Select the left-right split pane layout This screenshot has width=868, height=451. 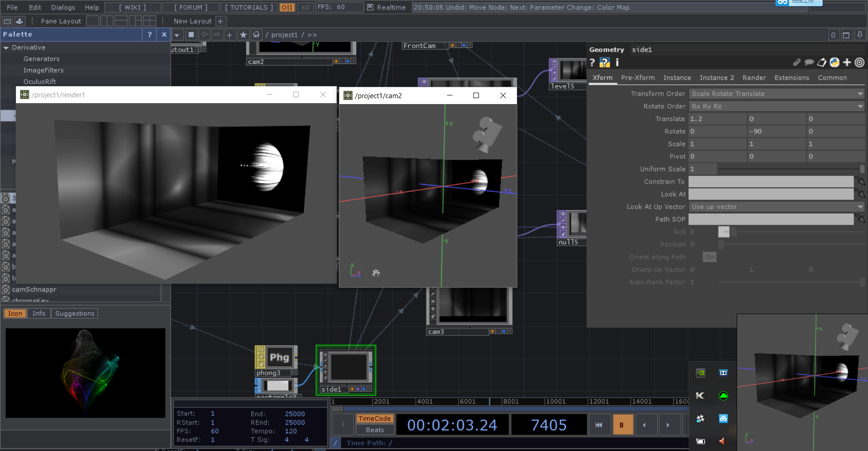pos(107,21)
